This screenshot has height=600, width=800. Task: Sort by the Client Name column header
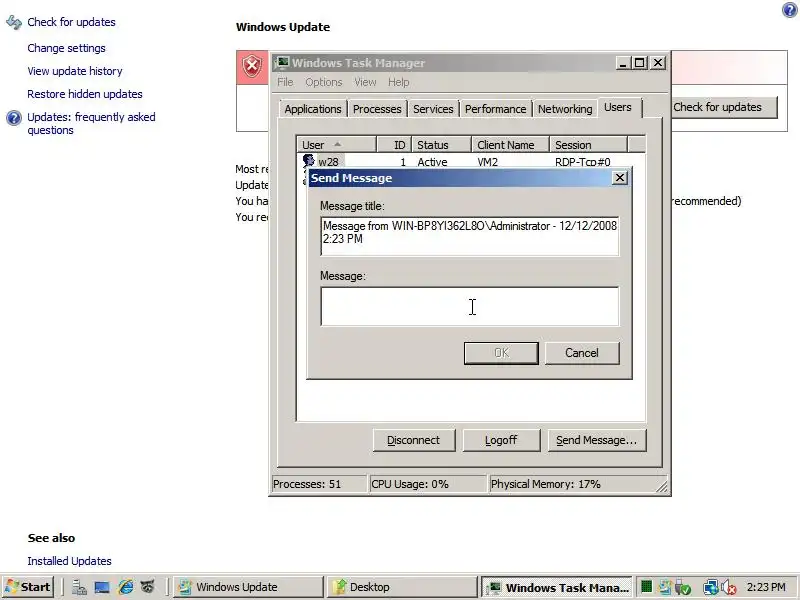[x=510, y=145]
